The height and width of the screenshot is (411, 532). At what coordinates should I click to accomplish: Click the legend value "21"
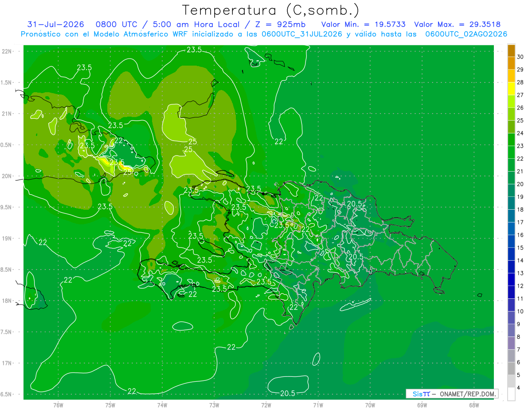pos(521,172)
